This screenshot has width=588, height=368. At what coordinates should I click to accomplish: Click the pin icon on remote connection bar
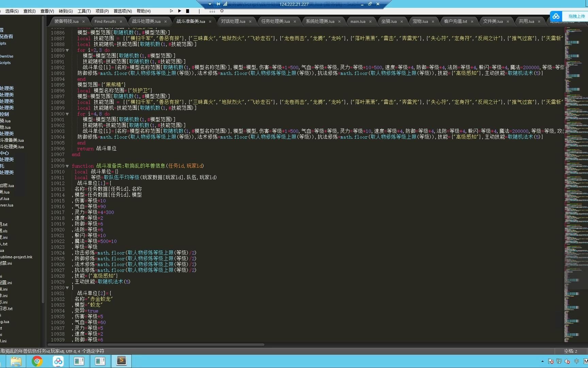[218, 4]
